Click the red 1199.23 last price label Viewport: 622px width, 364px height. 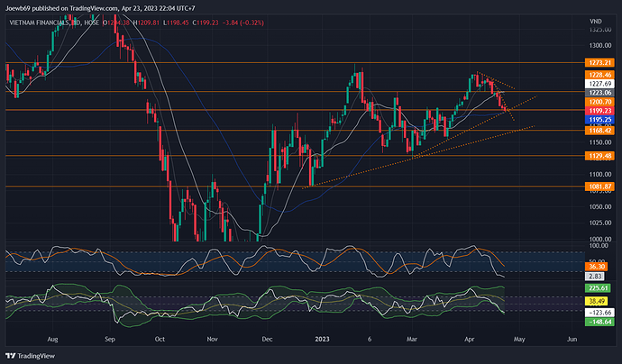click(599, 111)
